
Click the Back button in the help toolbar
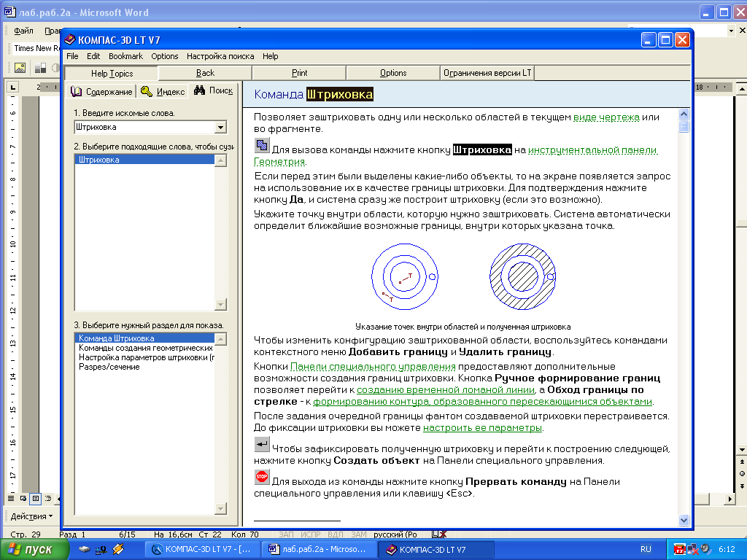click(205, 73)
